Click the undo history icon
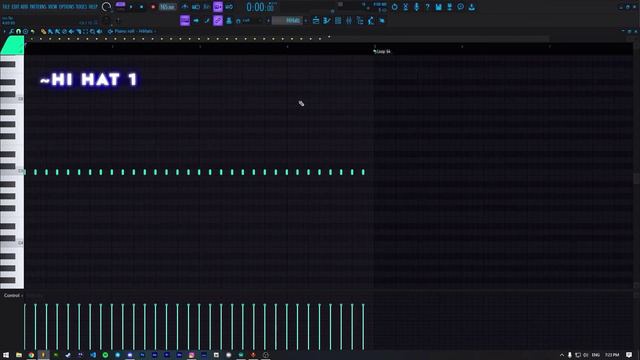 pos(395,7)
